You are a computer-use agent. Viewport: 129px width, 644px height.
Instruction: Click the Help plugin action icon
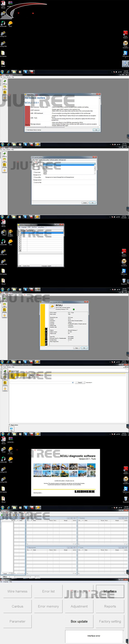[11, 429]
